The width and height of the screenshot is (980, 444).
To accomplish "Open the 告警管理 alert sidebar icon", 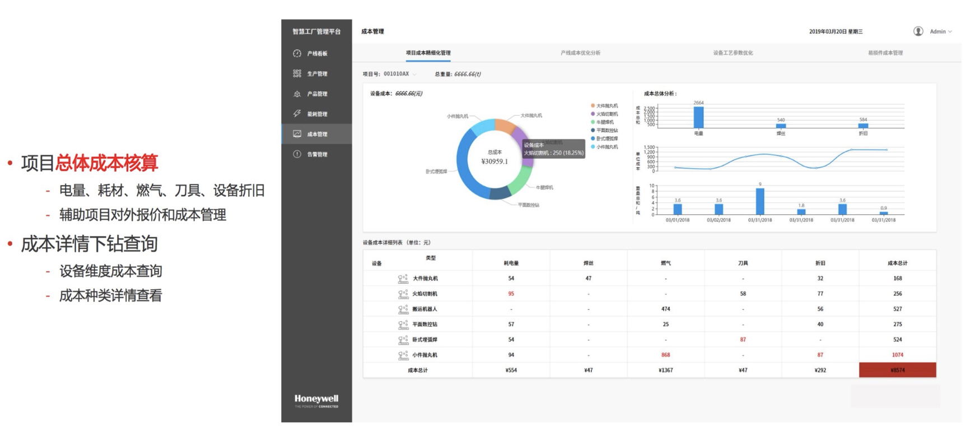I will pyautogui.click(x=297, y=154).
